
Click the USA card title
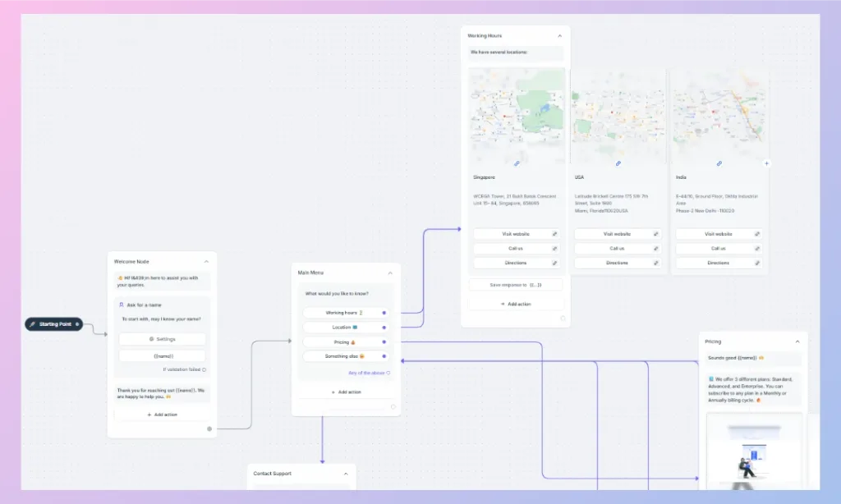[x=579, y=177]
